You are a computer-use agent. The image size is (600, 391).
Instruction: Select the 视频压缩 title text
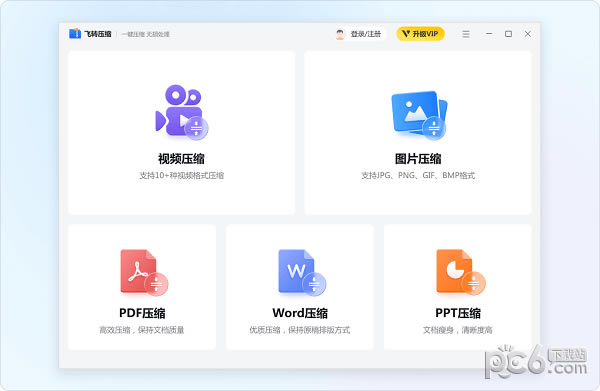[x=181, y=159]
